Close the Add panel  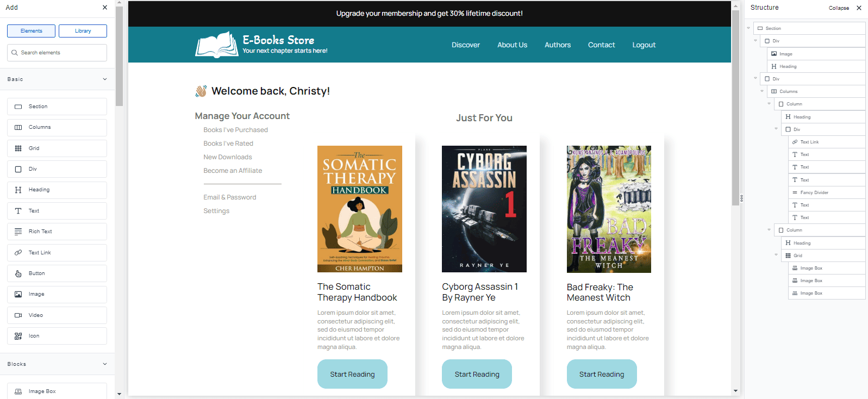[105, 8]
